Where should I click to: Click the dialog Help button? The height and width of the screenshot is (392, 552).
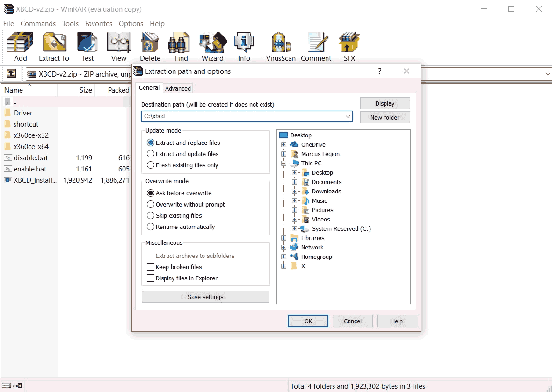(397, 321)
